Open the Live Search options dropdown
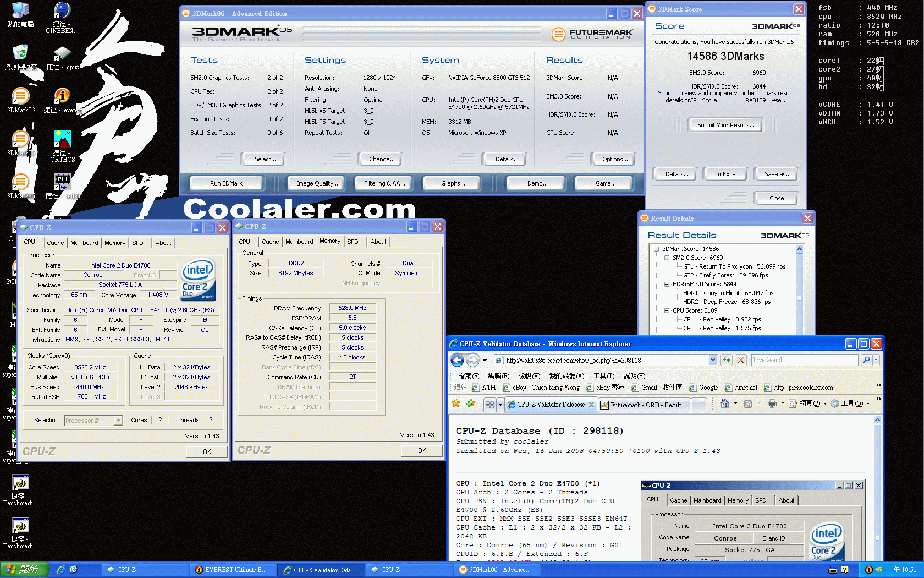Screen dimensions: 924x578 [x=876, y=360]
